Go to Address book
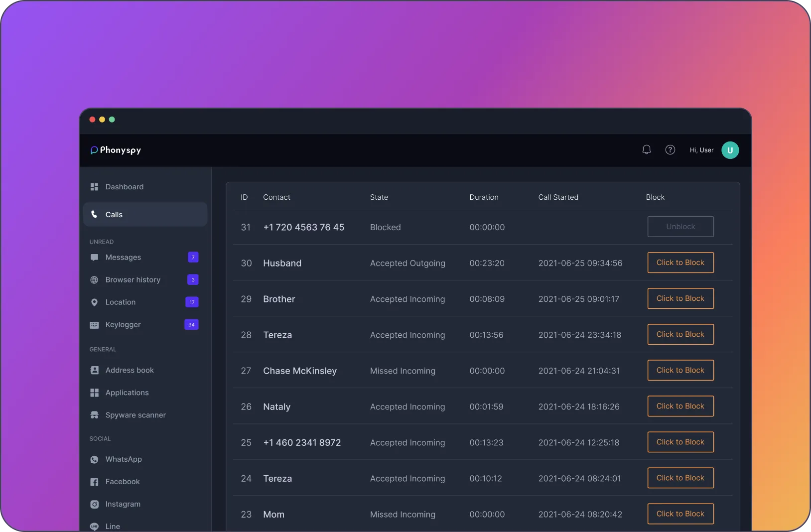Image resolution: width=811 pixels, height=532 pixels. click(130, 370)
